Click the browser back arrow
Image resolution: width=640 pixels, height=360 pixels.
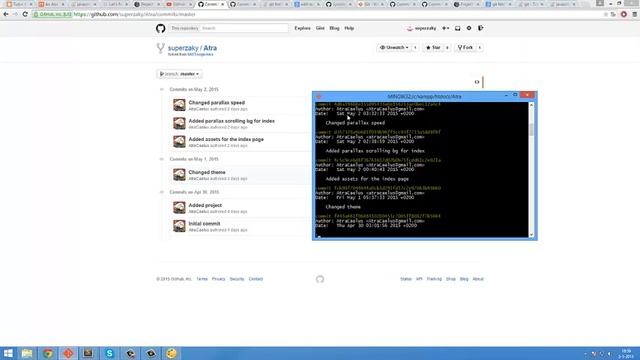click(6, 14)
